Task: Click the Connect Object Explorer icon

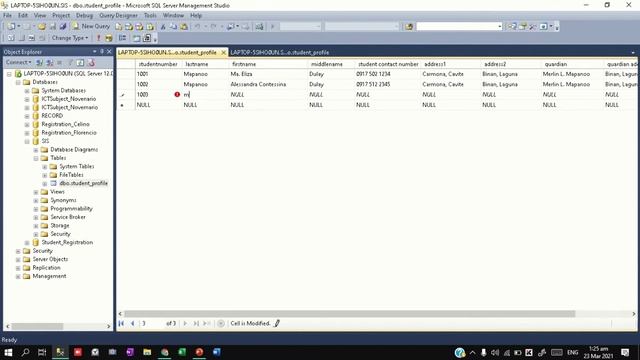Action: tap(40, 62)
